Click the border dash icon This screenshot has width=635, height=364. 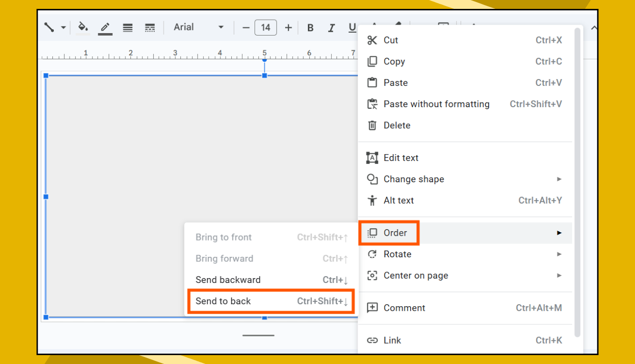150,27
